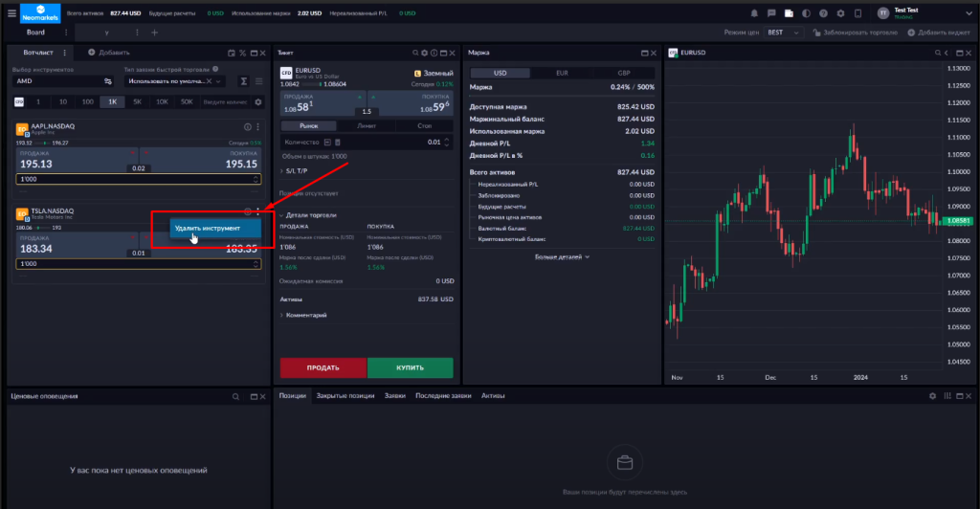Click the green Buy button
Screen dimensions: 980x509
(x=410, y=367)
